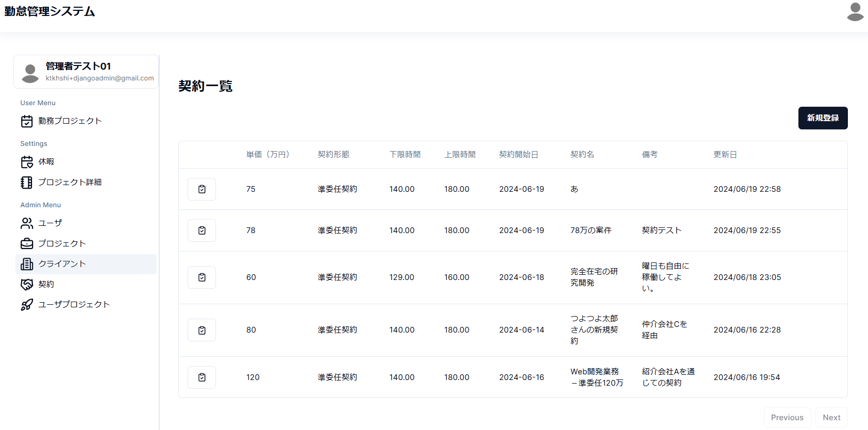Click the Previous pagination button
Viewport: 868px width, 430px height.
click(787, 418)
